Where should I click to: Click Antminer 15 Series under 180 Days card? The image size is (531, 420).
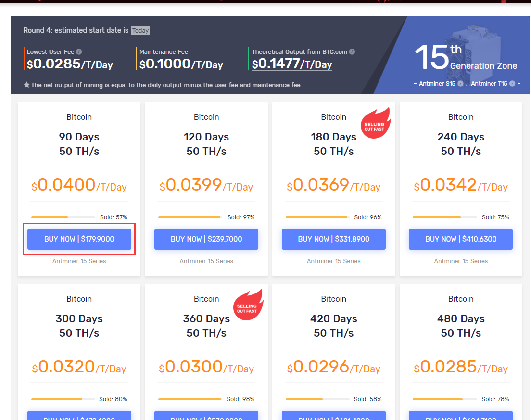coord(334,261)
